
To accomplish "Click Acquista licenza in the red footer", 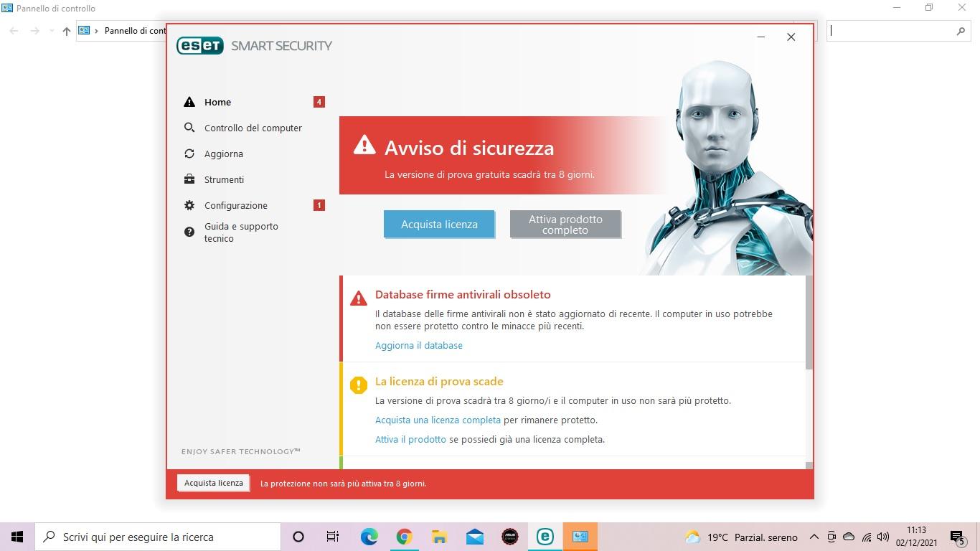I will [x=214, y=483].
